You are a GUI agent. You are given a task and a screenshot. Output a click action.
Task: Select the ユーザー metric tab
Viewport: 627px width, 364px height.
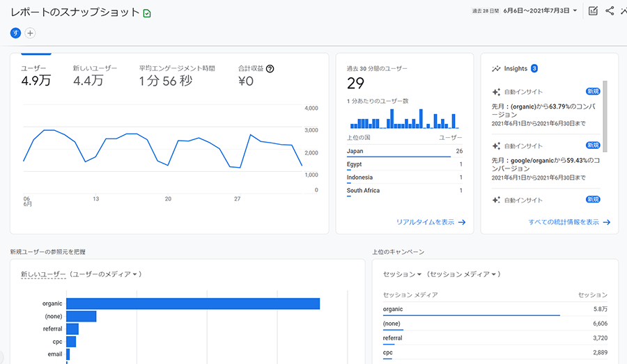(36, 76)
